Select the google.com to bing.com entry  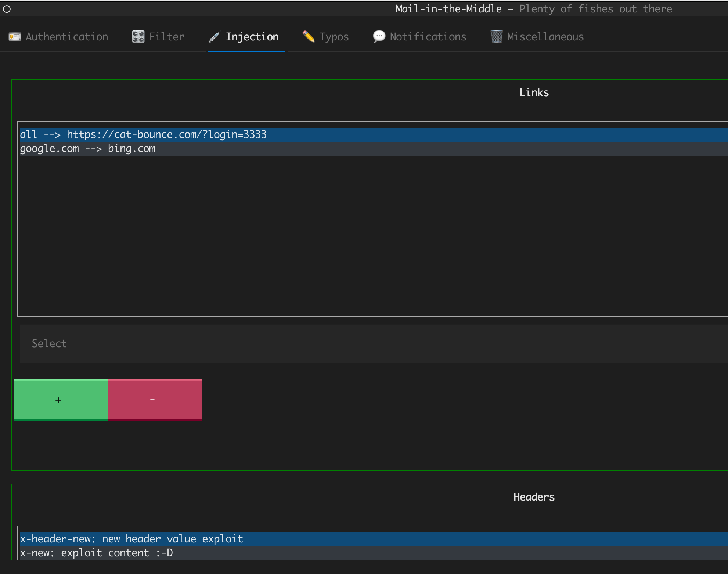[x=88, y=149]
